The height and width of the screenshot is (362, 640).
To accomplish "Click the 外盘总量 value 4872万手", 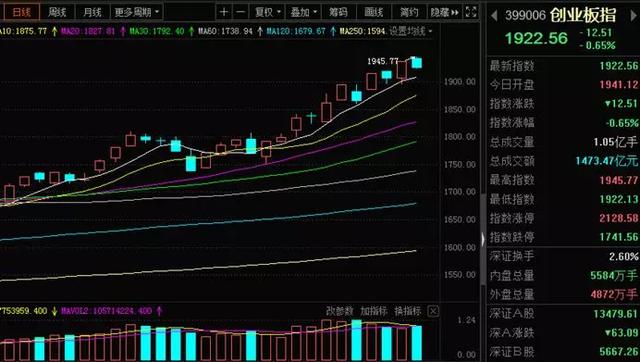I will point(614,294).
